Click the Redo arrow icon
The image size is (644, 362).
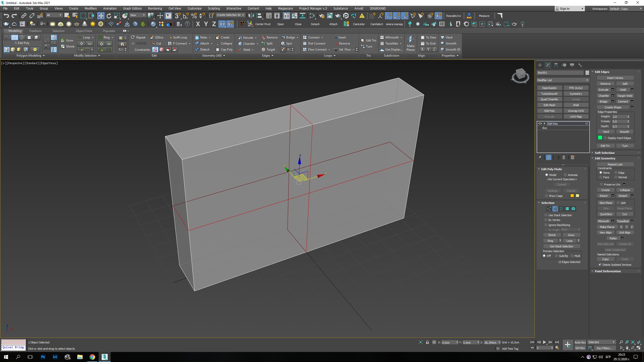[14, 16]
